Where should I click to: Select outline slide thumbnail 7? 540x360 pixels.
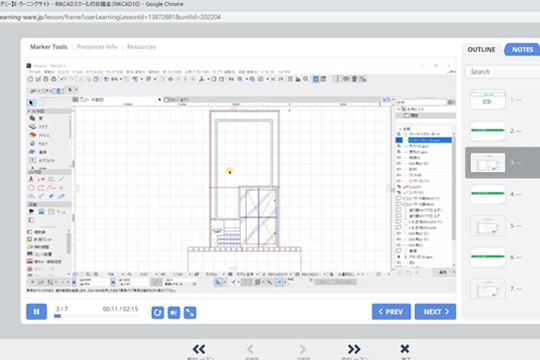tap(488, 289)
